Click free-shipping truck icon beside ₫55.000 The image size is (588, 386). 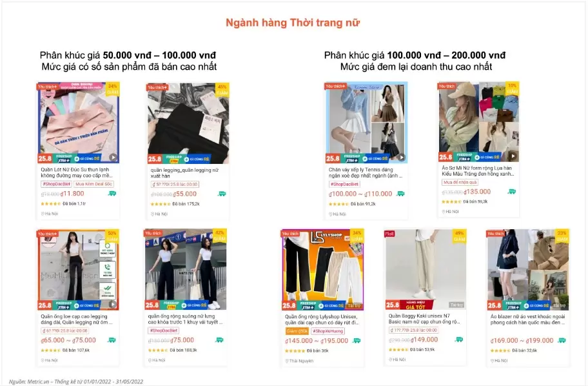(x=222, y=194)
